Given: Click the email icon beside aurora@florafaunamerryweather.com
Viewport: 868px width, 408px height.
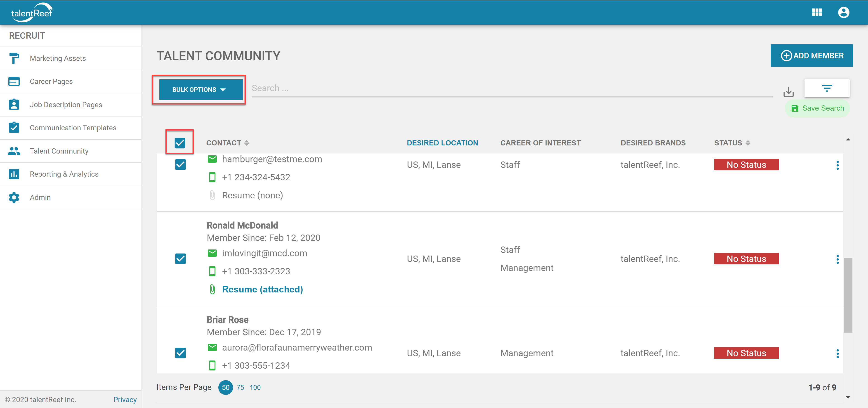Looking at the screenshot, I should tap(212, 347).
